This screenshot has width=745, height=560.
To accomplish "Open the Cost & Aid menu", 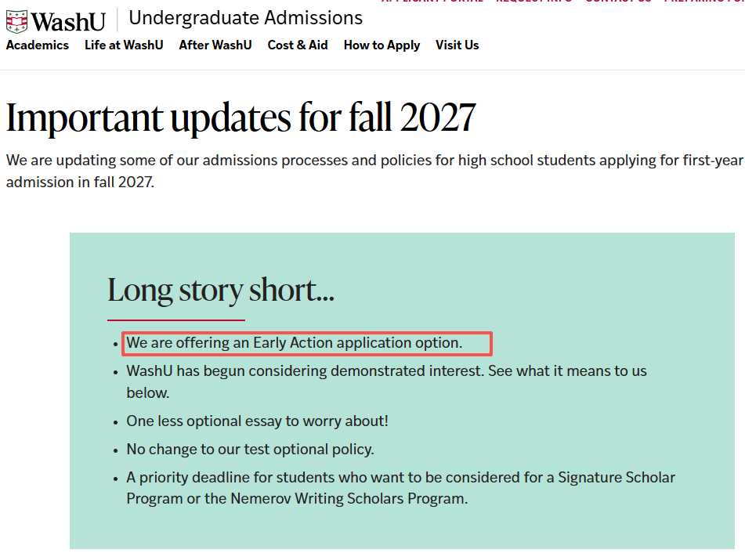I will point(298,45).
